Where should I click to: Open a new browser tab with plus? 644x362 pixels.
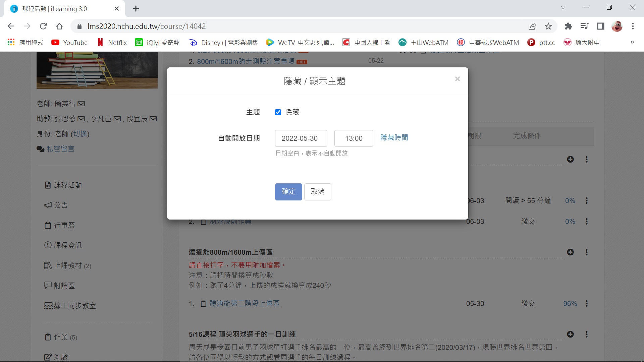[136, 9]
